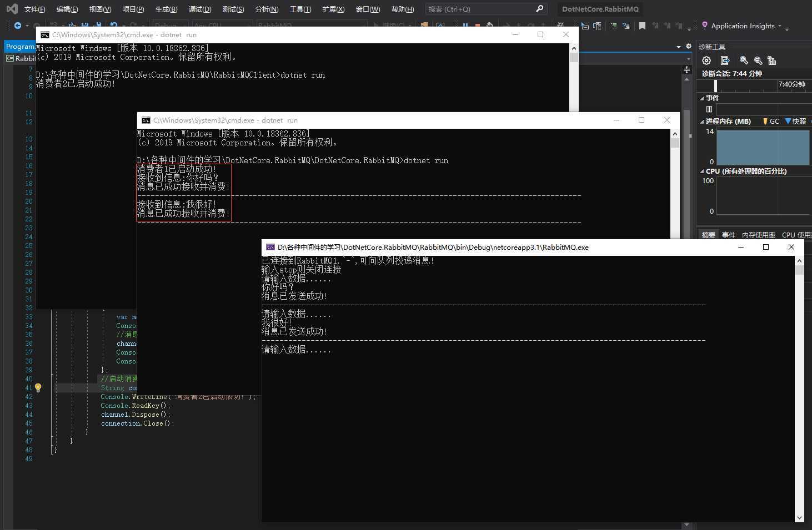812x530 pixels.
Task: Open the 分析(N) menu
Action: (x=267, y=9)
